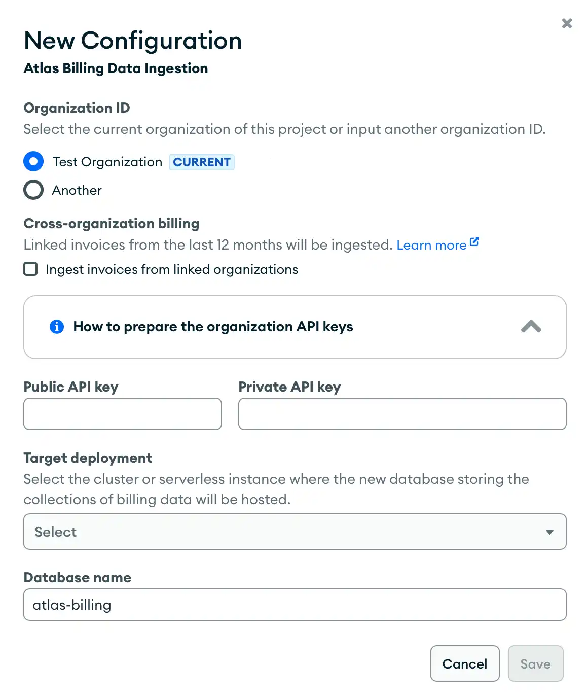
Task: Click the Cancel button
Action: 464,663
